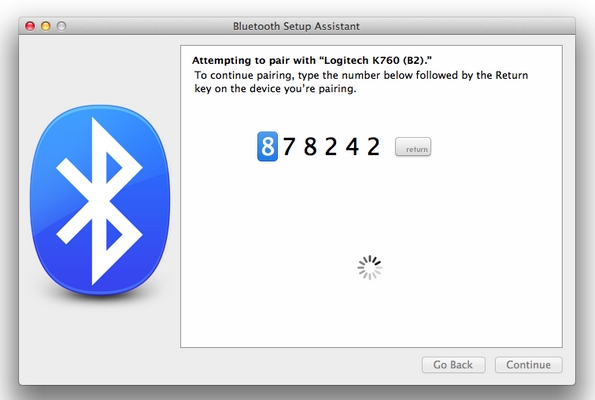
Task: Click the digit 7 of the passcode
Action: tap(289, 146)
